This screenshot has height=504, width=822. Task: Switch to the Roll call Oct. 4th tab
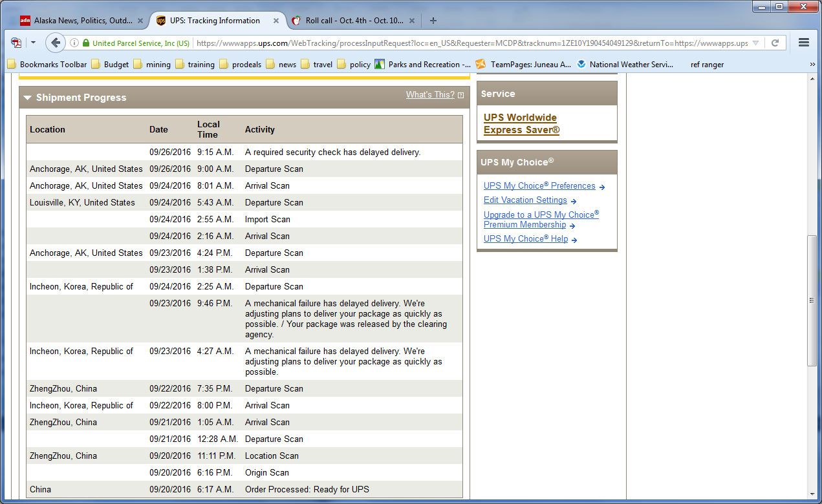[x=354, y=21]
